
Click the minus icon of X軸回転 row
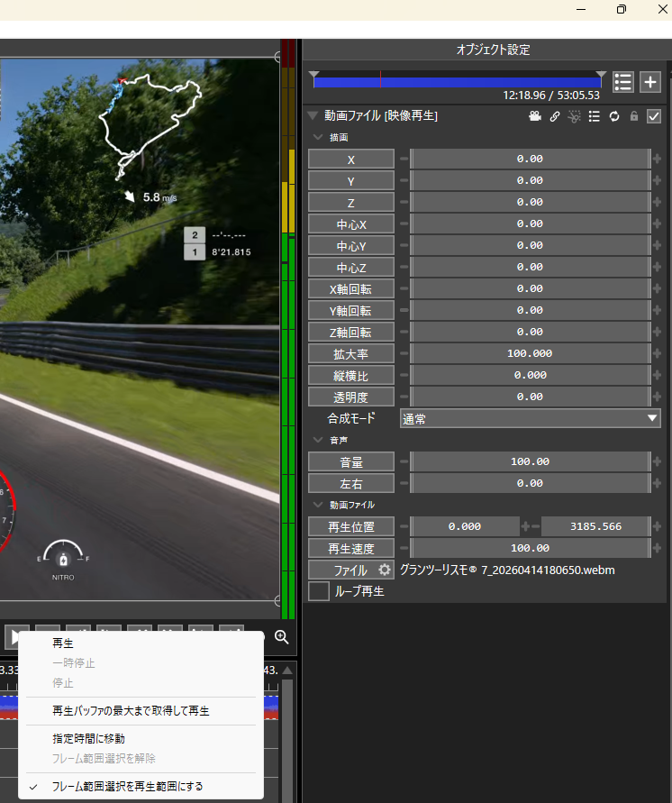pyautogui.click(x=404, y=288)
